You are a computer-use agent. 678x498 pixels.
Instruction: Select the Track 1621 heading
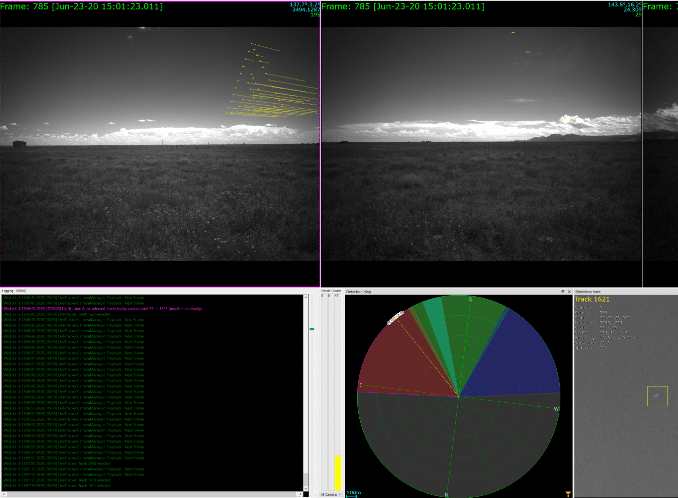point(592,299)
